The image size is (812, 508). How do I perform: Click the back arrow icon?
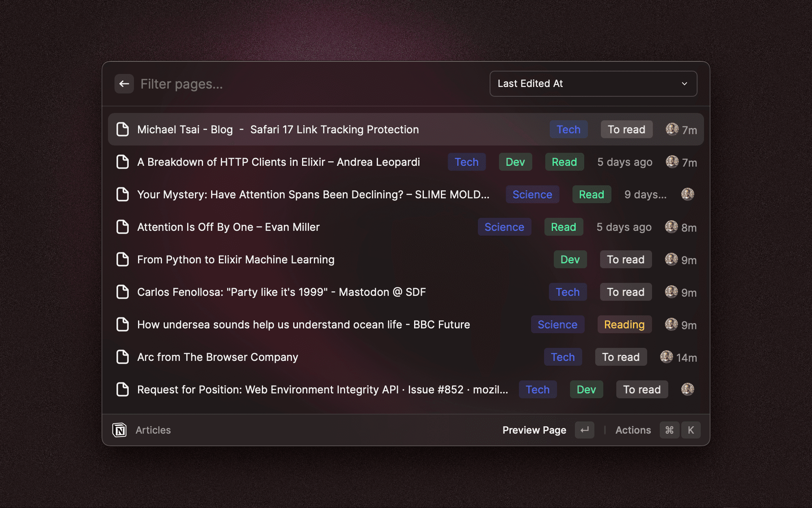tap(124, 83)
